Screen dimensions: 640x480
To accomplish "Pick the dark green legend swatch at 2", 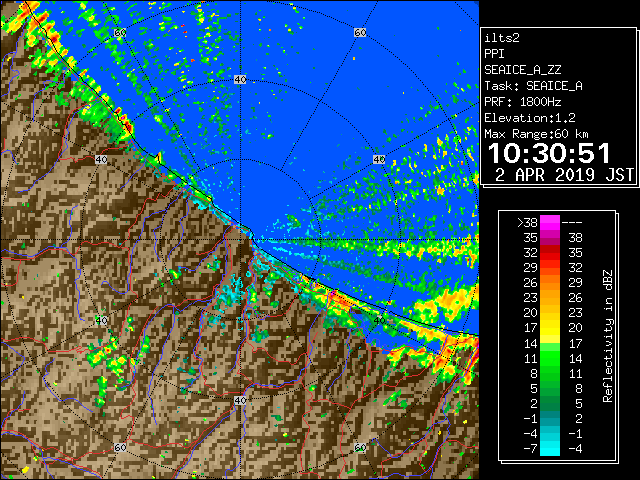I will pos(550,403).
